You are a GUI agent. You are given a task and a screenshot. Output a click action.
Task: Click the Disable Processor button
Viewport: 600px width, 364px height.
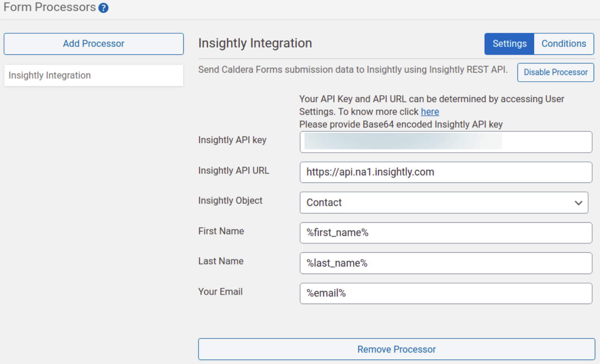pyautogui.click(x=555, y=72)
